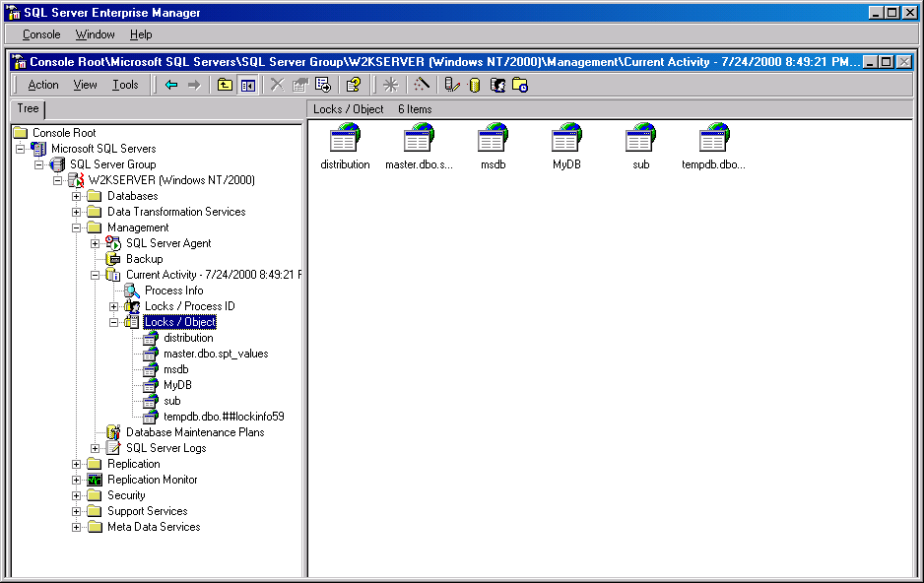The image size is (924, 583).
Task: Click the Up one level folder icon
Action: coord(226,85)
